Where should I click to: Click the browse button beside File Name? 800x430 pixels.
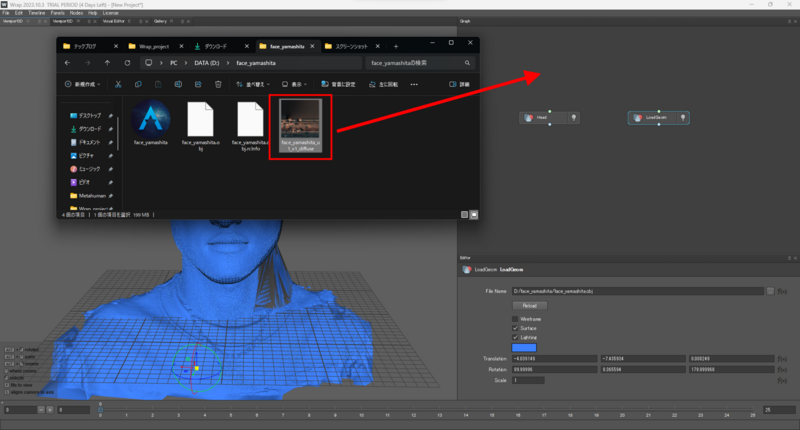coord(770,291)
